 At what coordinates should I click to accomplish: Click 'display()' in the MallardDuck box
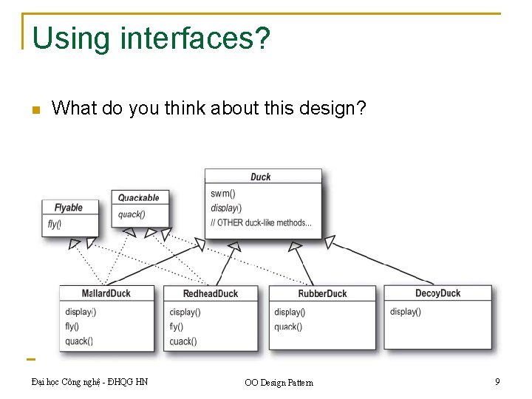[81, 312]
